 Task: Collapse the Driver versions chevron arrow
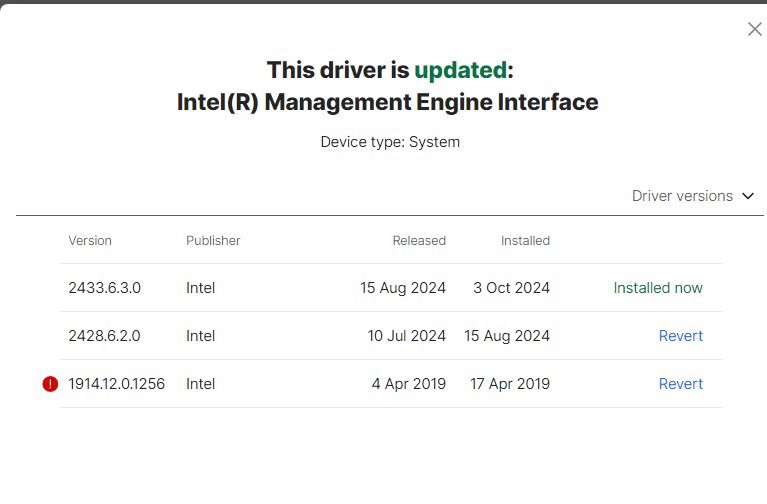747,196
